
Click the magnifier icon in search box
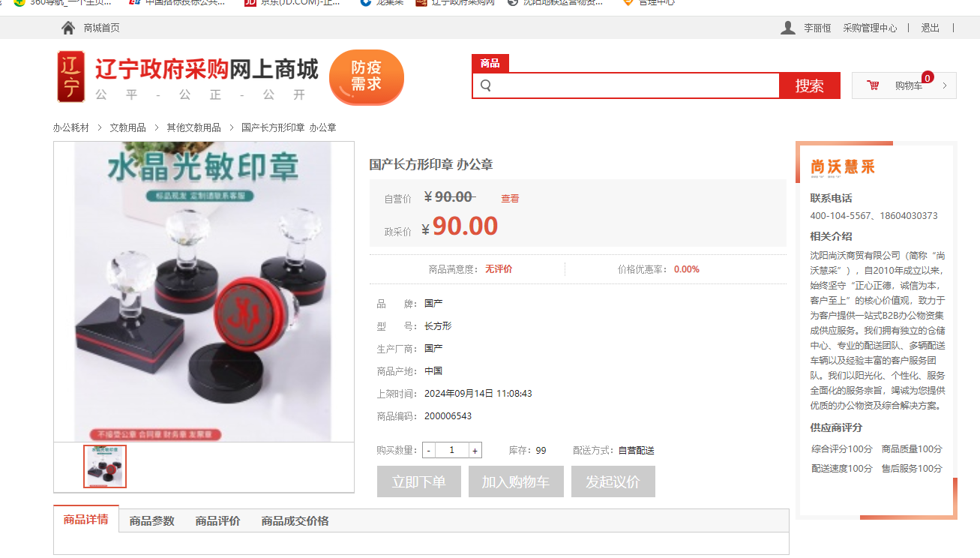click(485, 85)
